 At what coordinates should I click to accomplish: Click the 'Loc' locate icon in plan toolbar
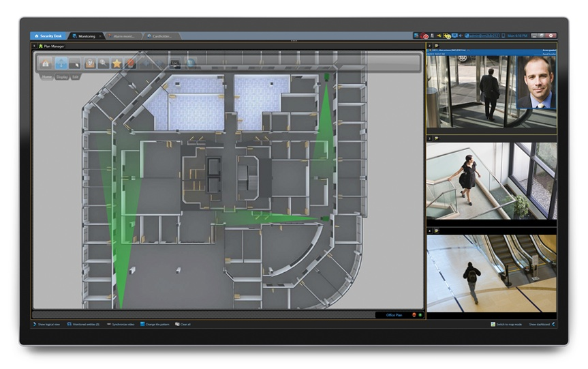tap(174, 63)
